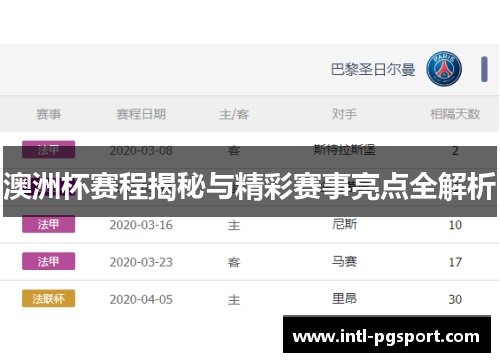
Task: Click the day interval value 10
Action: tap(455, 225)
